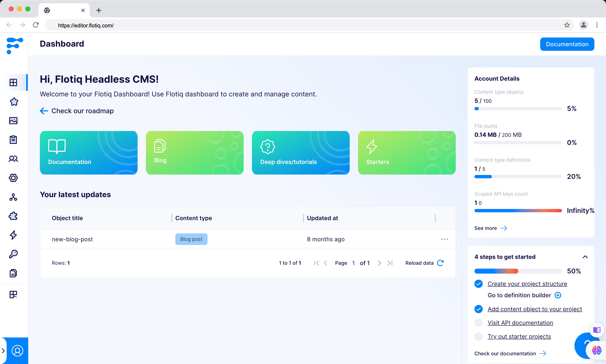Image resolution: width=606 pixels, height=364 pixels.
Task: Check off the Try out starter projects step
Action: point(479,336)
